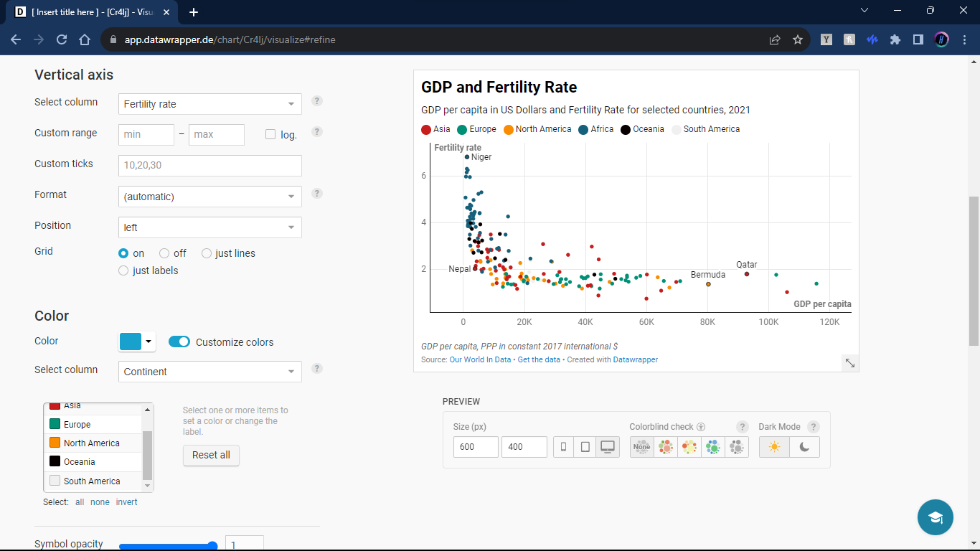Expand chart preview with resize arrow icon
The image size is (980, 551).
tap(849, 363)
